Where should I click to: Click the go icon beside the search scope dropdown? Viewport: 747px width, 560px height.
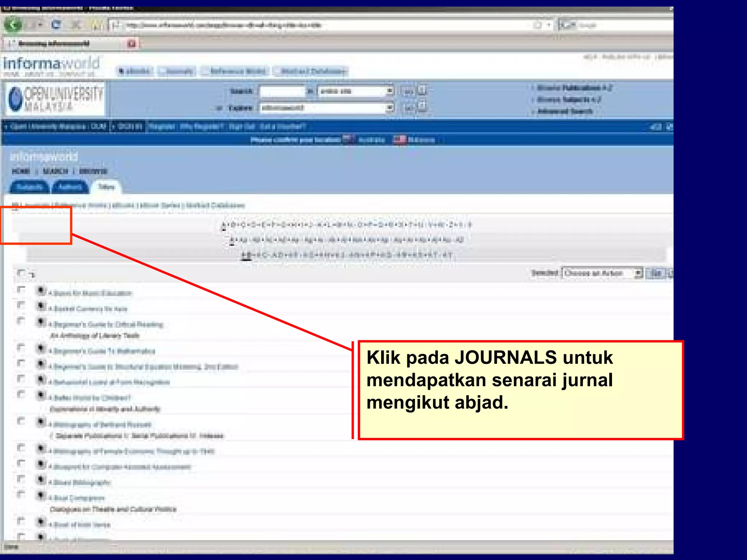click(408, 91)
